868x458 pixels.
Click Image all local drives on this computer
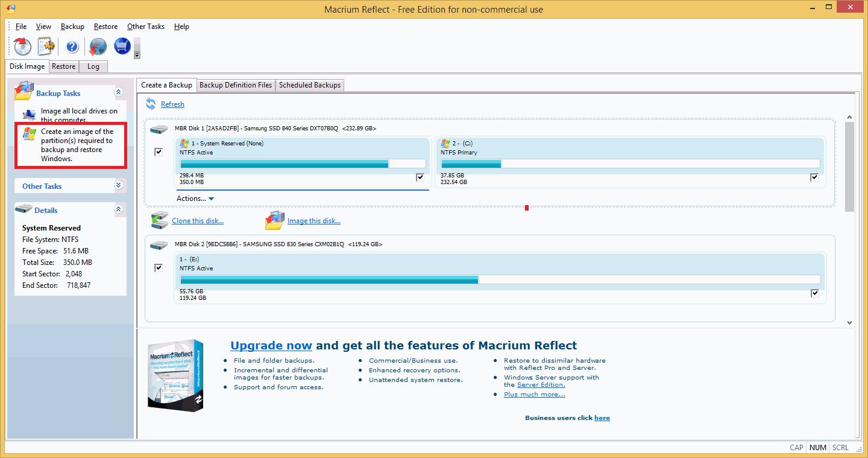pos(79,115)
